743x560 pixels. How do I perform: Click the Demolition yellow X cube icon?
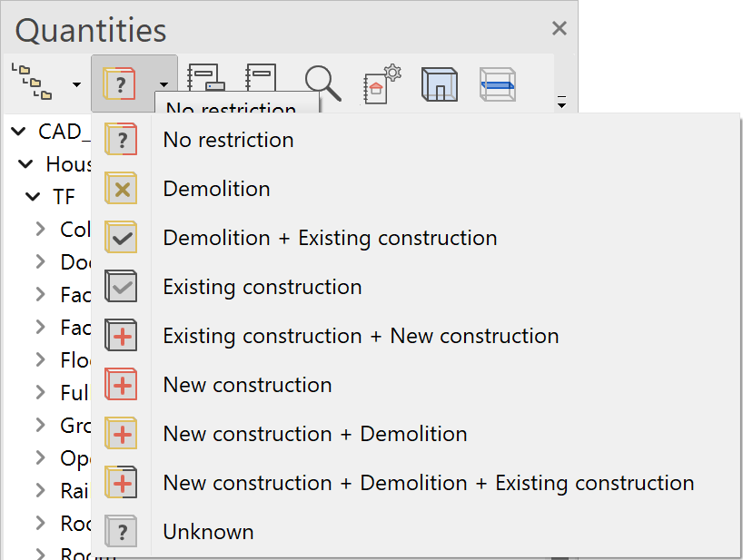pos(121,189)
